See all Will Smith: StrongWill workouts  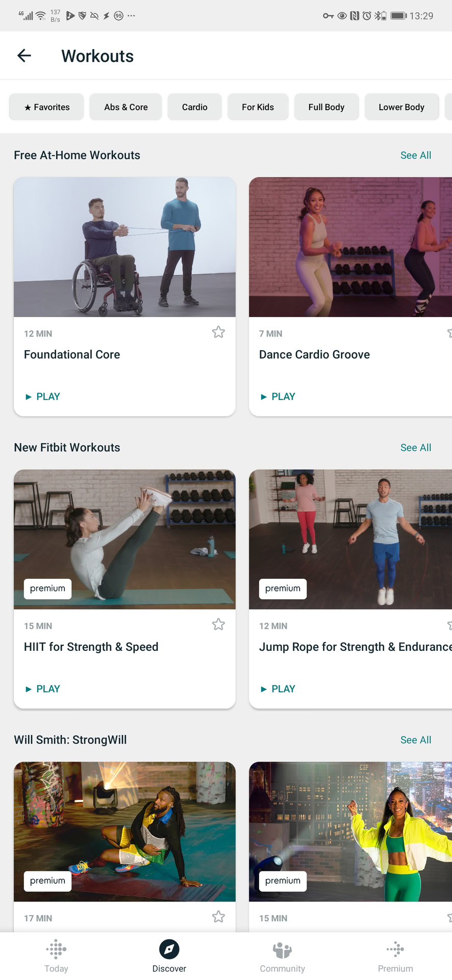pyautogui.click(x=416, y=740)
